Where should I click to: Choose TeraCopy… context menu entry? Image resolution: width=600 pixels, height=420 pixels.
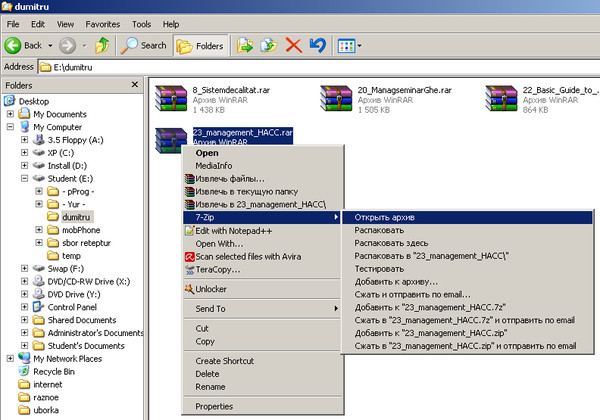point(262,270)
